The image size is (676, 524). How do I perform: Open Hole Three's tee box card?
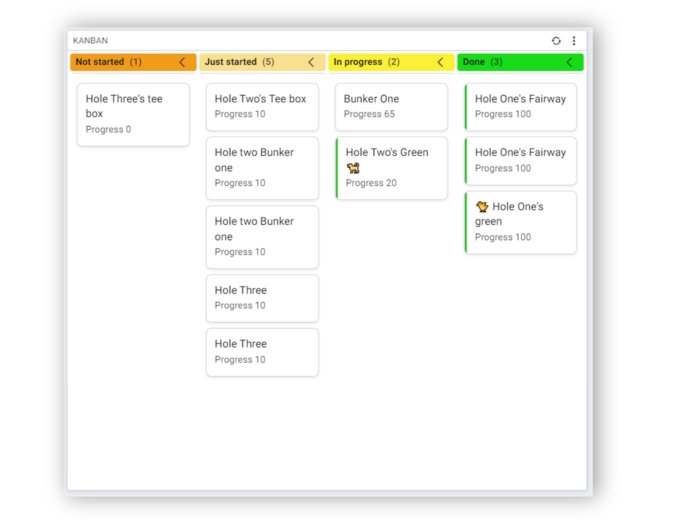(133, 115)
